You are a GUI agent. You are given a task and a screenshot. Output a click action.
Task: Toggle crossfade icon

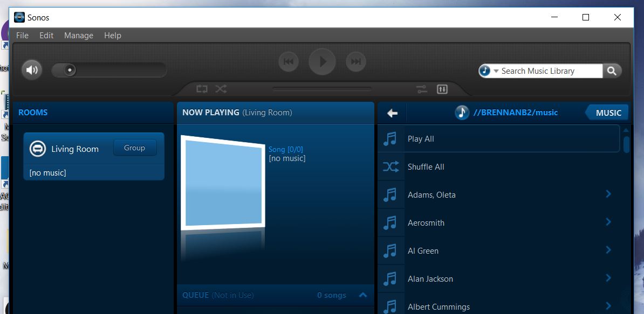point(422,89)
